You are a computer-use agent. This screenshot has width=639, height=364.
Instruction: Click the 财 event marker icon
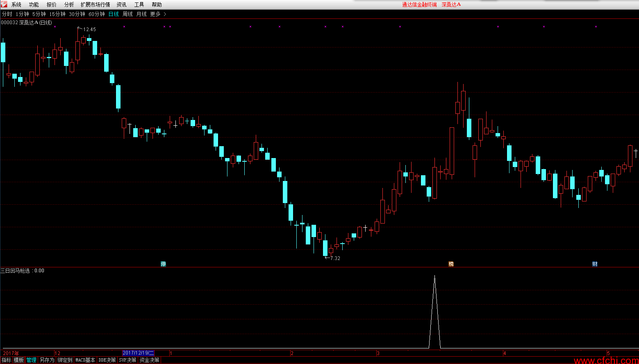pyautogui.click(x=595, y=264)
